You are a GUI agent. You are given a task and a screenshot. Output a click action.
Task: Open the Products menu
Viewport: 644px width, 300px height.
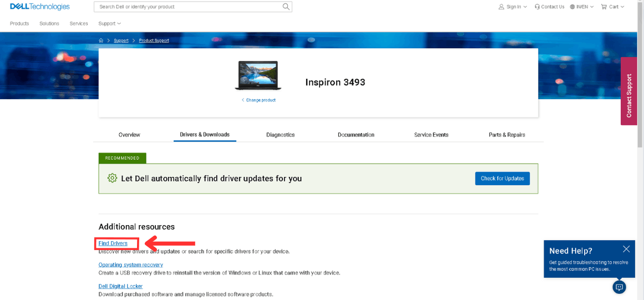click(x=19, y=23)
